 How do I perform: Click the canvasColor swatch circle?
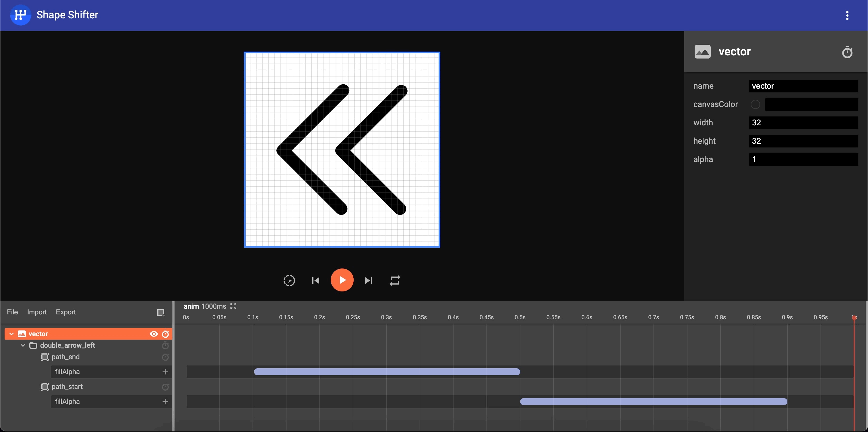tap(755, 104)
